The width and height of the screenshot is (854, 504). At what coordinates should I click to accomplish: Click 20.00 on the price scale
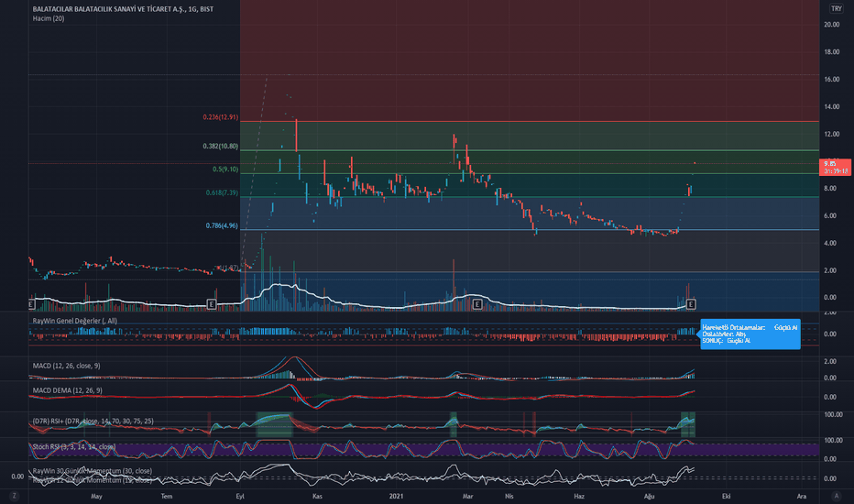[x=832, y=25]
